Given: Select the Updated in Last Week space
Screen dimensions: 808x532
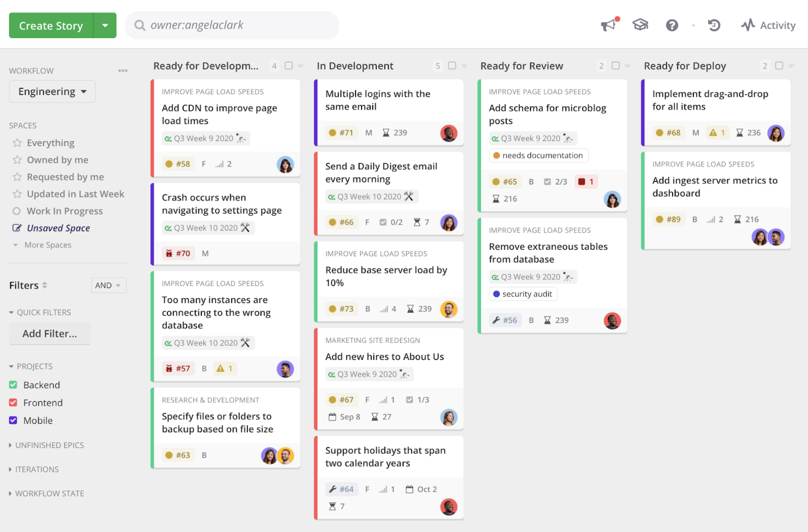Looking at the screenshot, I should 76,194.
